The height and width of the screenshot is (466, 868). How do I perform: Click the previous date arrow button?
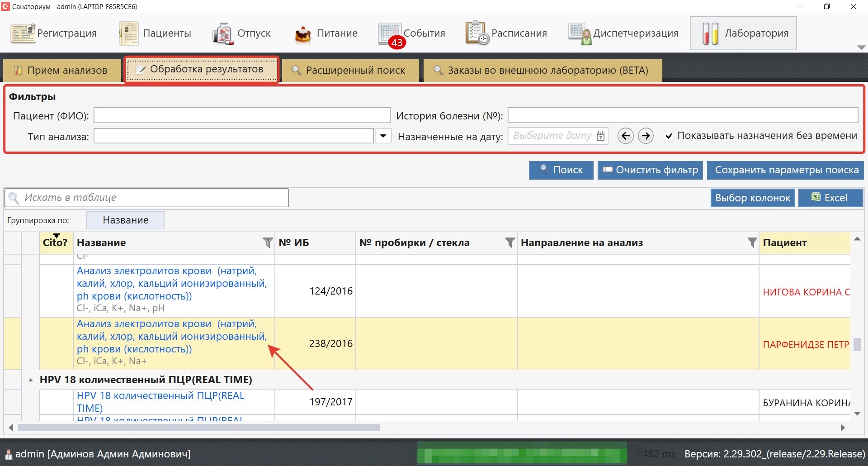[625, 136]
